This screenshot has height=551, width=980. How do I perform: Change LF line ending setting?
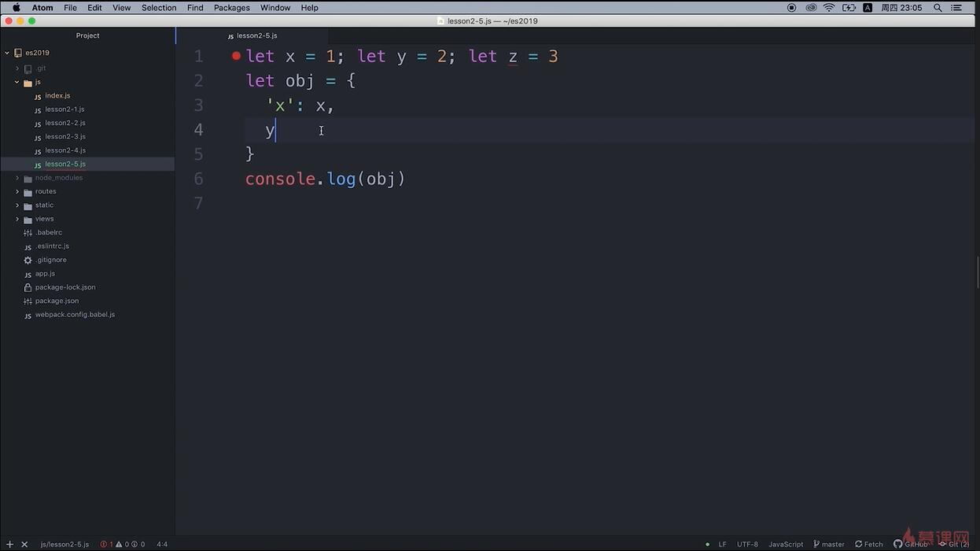pyautogui.click(x=722, y=544)
